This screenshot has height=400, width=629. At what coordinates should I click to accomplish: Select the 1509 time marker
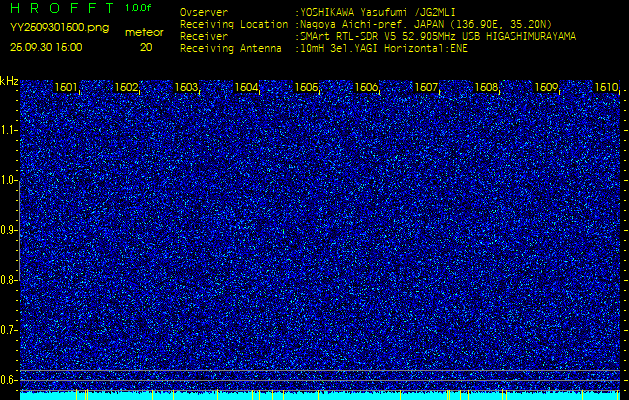tap(546, 87)
